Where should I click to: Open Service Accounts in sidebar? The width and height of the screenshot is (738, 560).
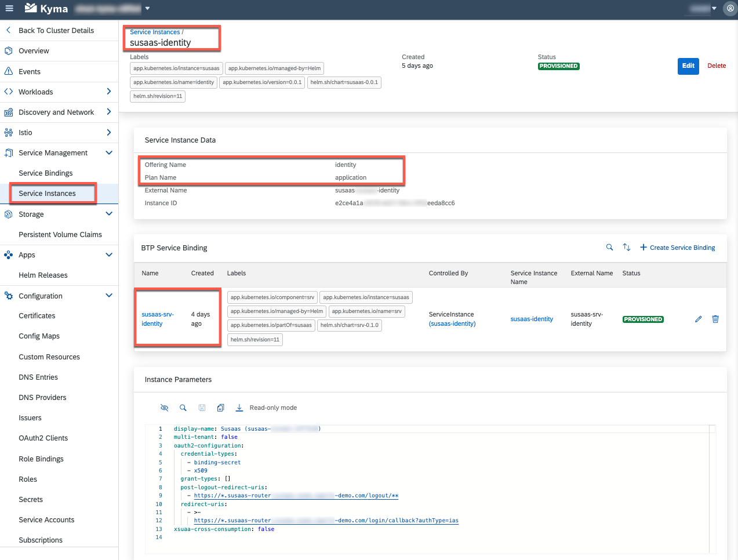click(46, 520)
